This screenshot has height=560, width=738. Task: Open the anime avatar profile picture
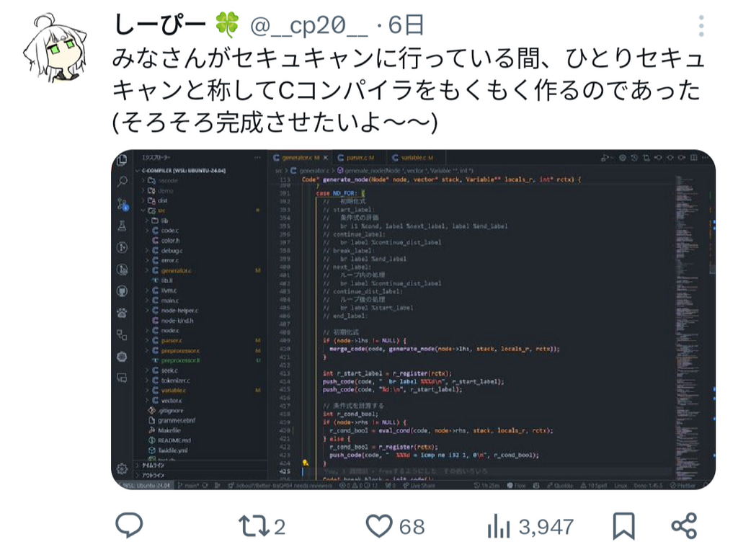point(55,47)
